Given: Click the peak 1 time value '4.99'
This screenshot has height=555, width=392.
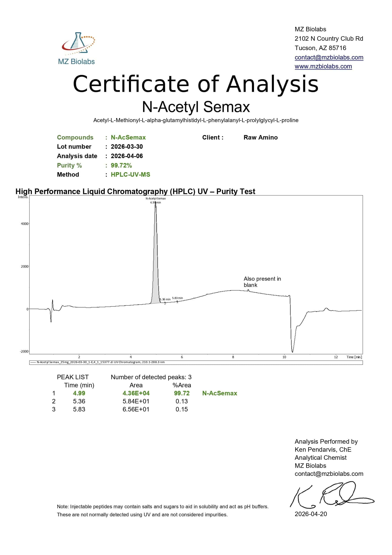Looking at the screenshot, I should pos(79,393).
